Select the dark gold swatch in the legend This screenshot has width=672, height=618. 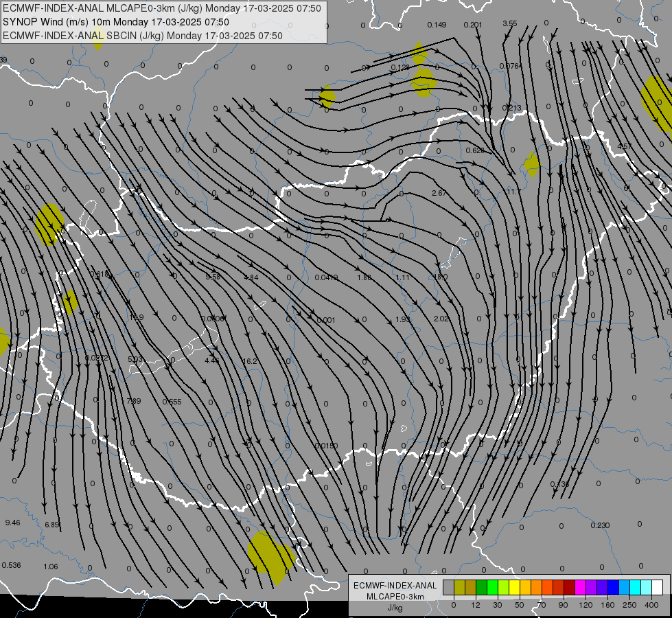tap(471, 587)
